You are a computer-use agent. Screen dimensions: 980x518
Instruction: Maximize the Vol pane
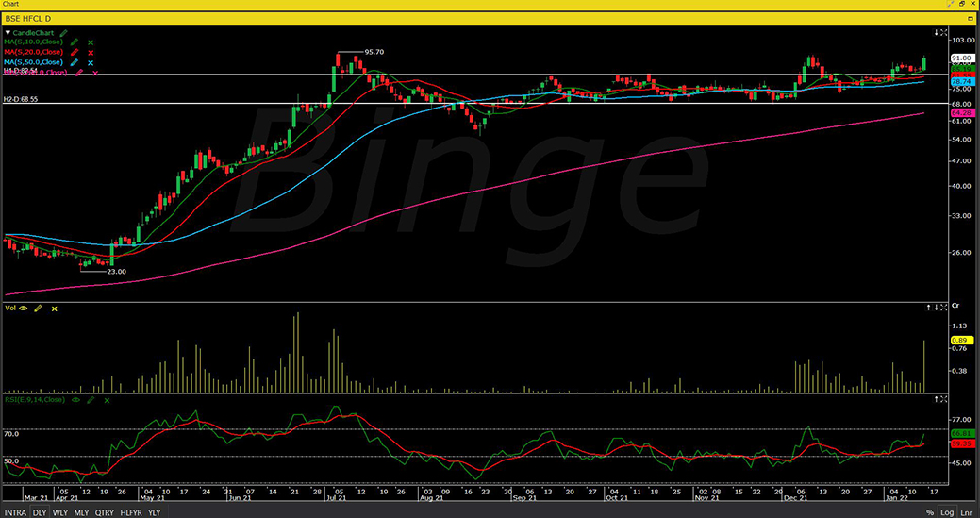[x=944, y=307]
